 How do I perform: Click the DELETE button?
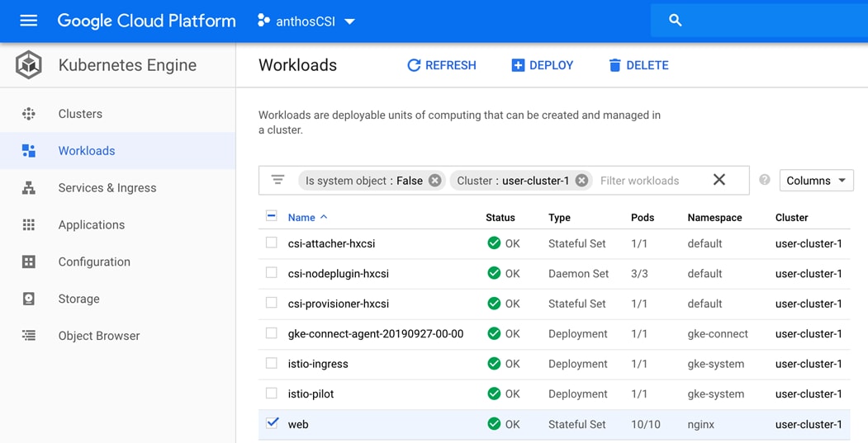point(639,65)
